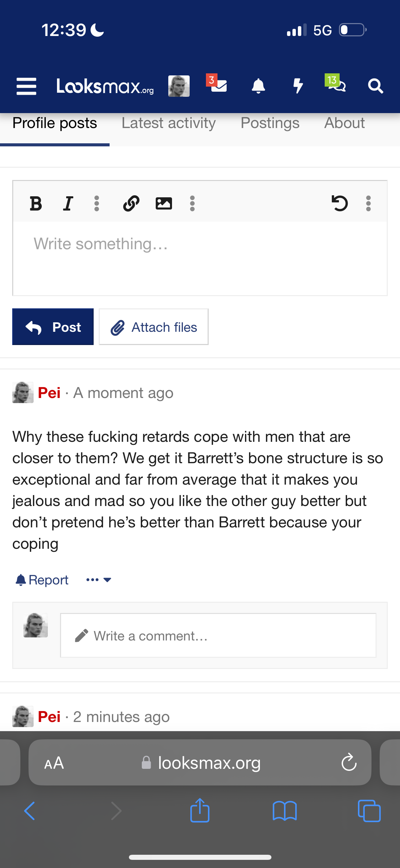Click the lightning bolt what's new icon

pos(298,86)
